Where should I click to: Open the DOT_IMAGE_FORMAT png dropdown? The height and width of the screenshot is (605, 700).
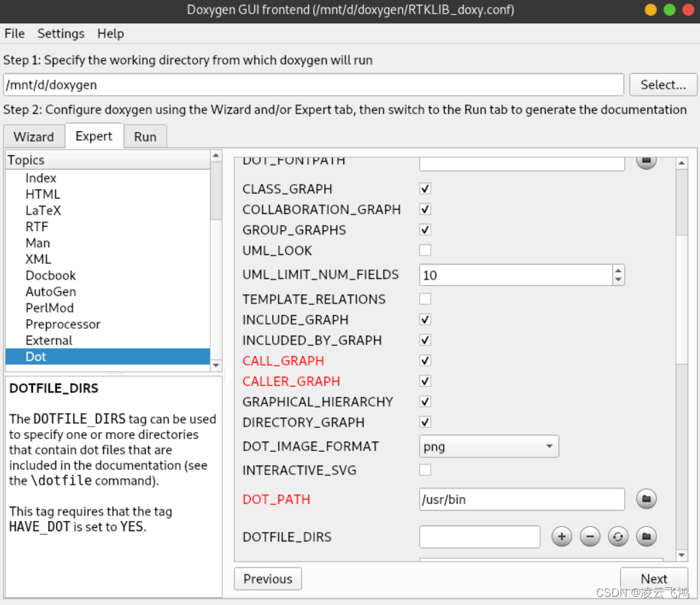[x=489, y=446]
